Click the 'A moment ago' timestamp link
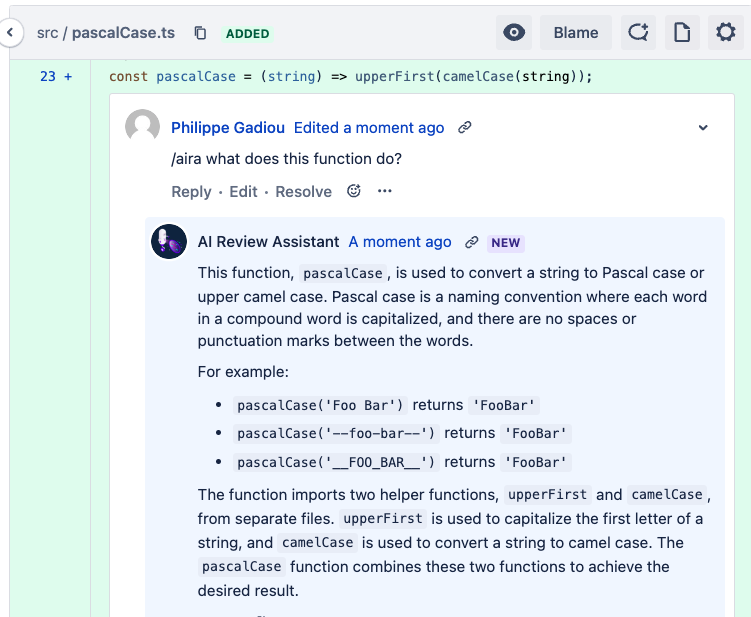751x617 pixels. pos(400,242)
